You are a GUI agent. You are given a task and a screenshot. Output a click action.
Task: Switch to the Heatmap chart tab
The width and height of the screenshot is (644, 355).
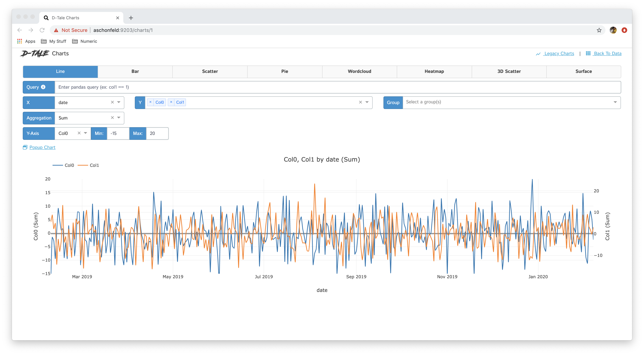click(434, 71)
